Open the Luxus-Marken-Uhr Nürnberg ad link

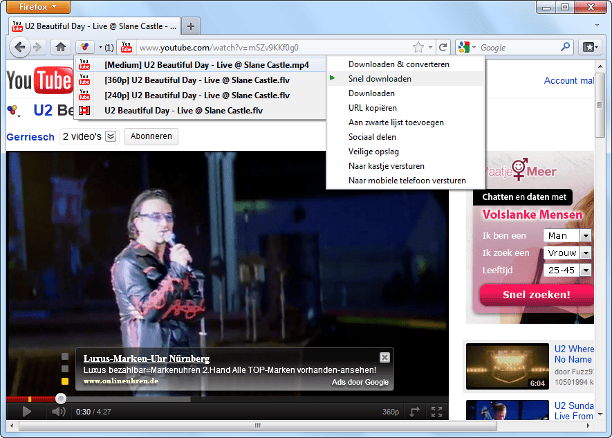(146, 358)
